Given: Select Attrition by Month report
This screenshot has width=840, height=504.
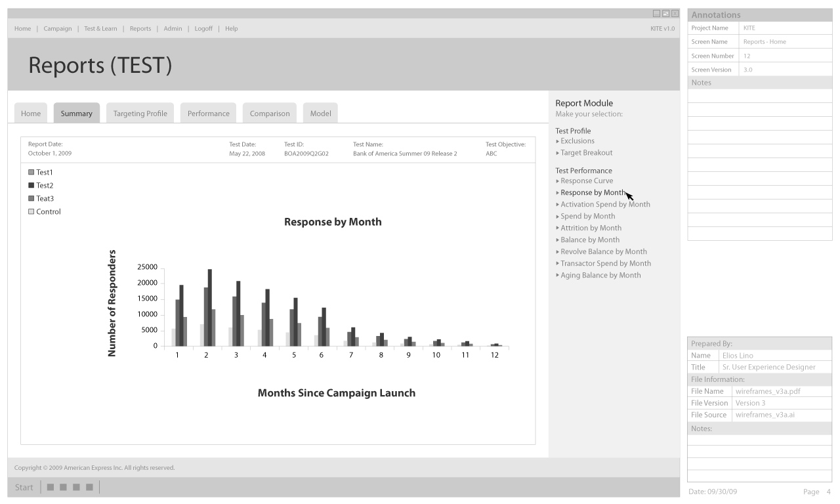Looking at the screenshot, I should (591, 228).
